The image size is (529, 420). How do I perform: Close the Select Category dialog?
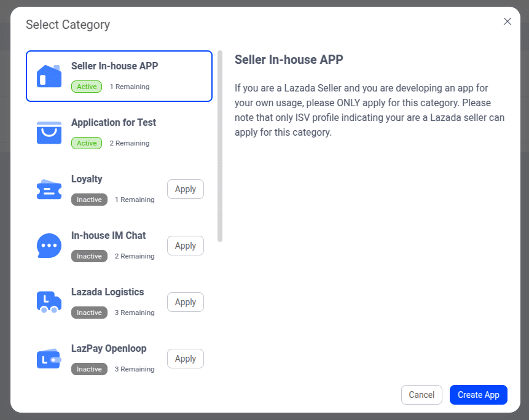[507, 21]
